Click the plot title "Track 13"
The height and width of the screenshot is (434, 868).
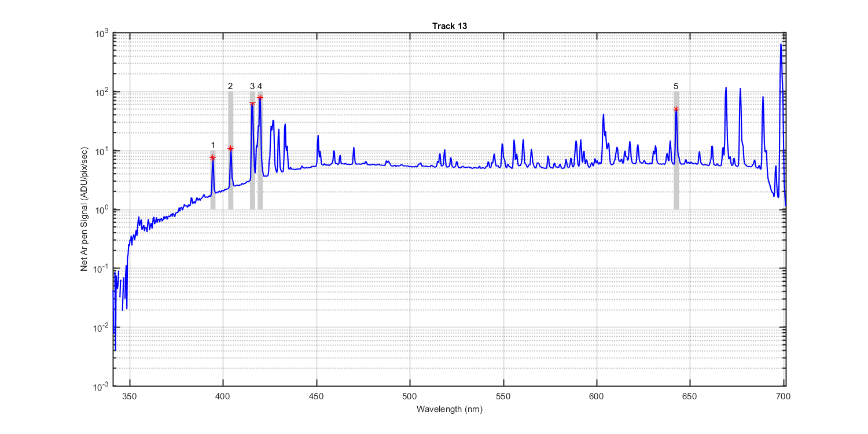pos(448,26)
